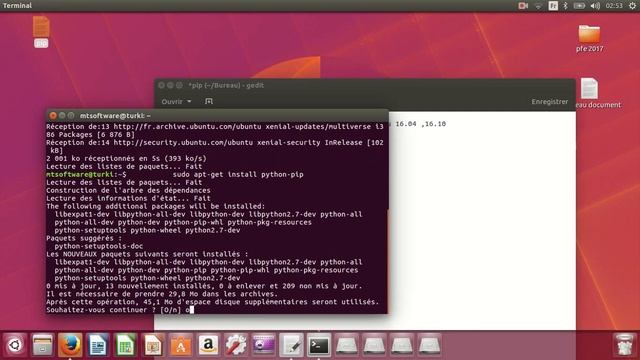Click the red recording indicator in top panel
The height and width of the screenshot is (360, 640).
(523, 6)
